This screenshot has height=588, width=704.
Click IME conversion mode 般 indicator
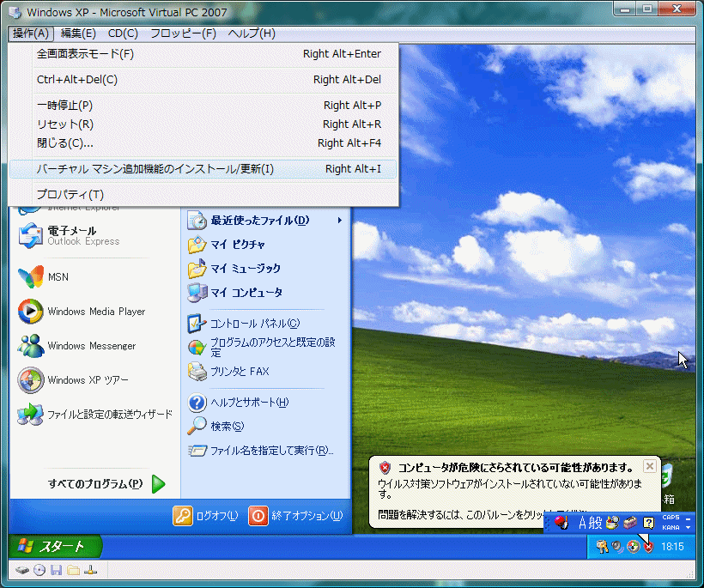click(x=595, y=523)
